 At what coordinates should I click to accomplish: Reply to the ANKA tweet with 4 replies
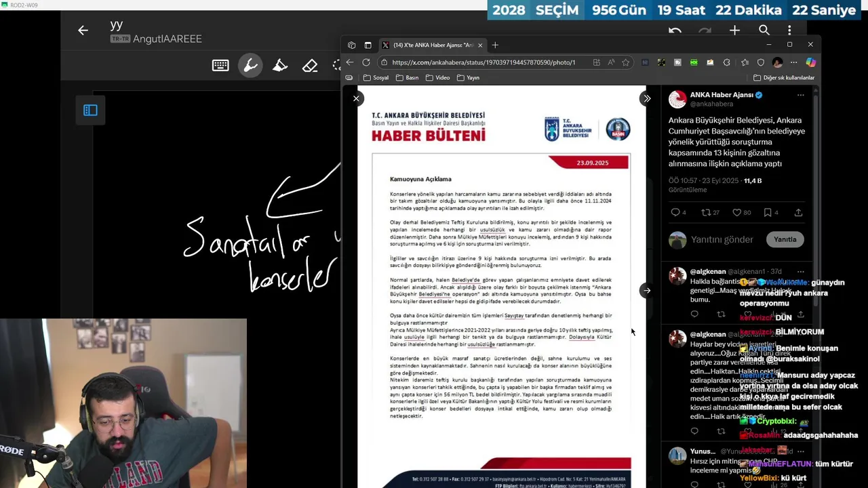(679, 213)
